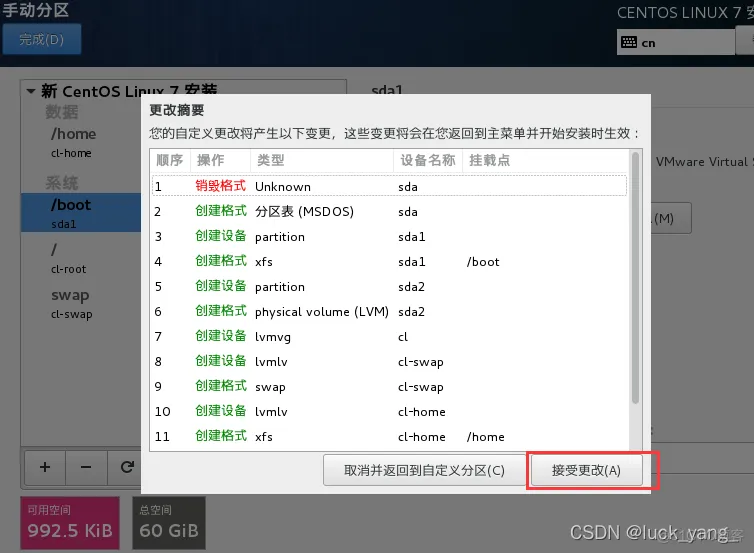
Task: Click the add mount point plus button
Action: point(45,466)
